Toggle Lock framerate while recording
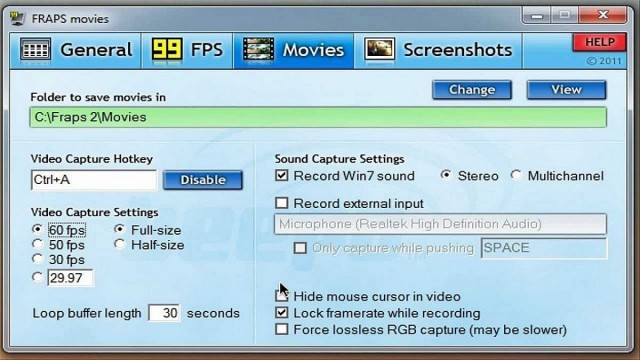This screenshot has width=640, height=360. (282, 313)
